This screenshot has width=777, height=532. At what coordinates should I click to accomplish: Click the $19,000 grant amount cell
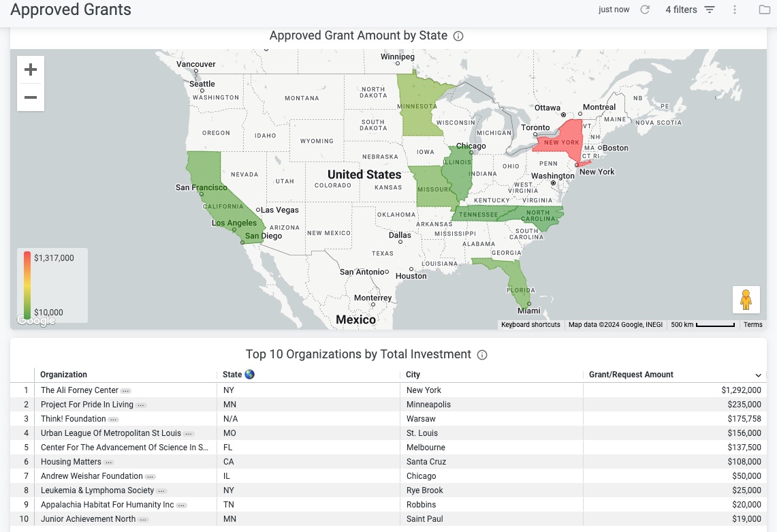pyautogui.click(x=746, y=519)
